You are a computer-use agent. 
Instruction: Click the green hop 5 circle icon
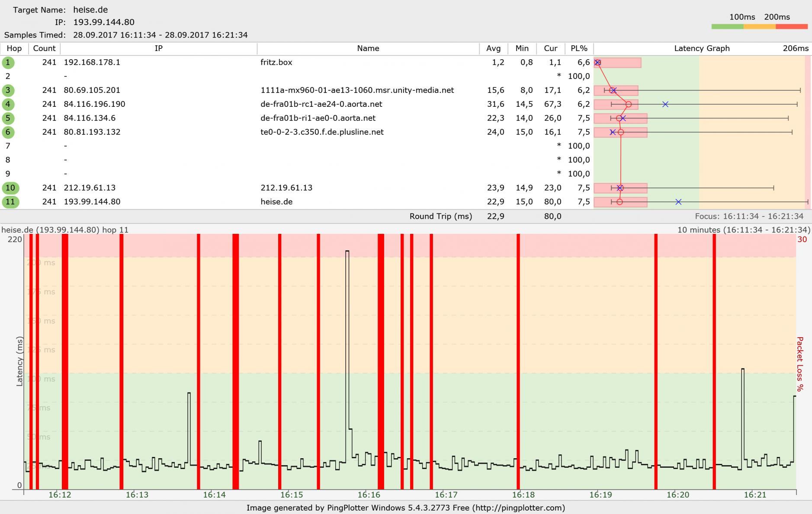[x=8, y=118]
